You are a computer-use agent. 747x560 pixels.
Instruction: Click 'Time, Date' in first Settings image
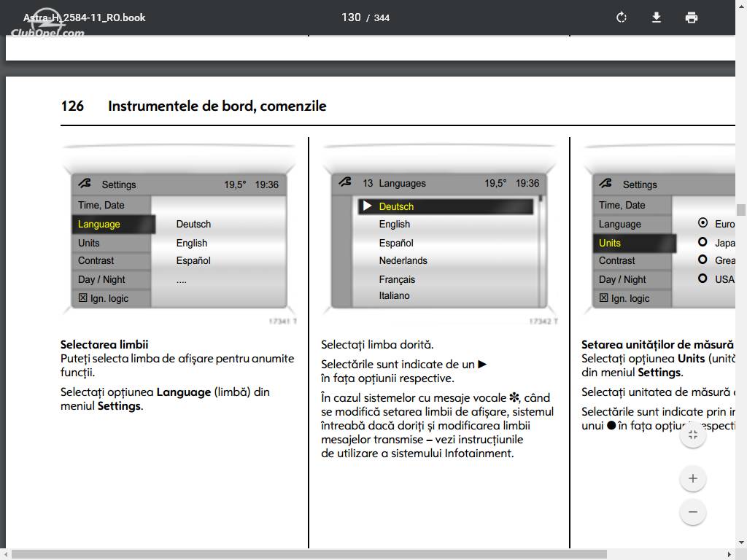[x=101, y=205]
